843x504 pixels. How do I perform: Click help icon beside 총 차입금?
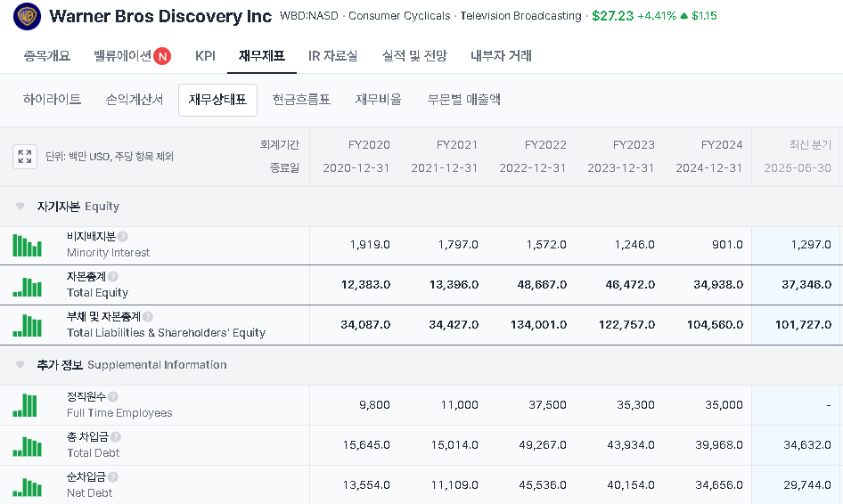116,437
